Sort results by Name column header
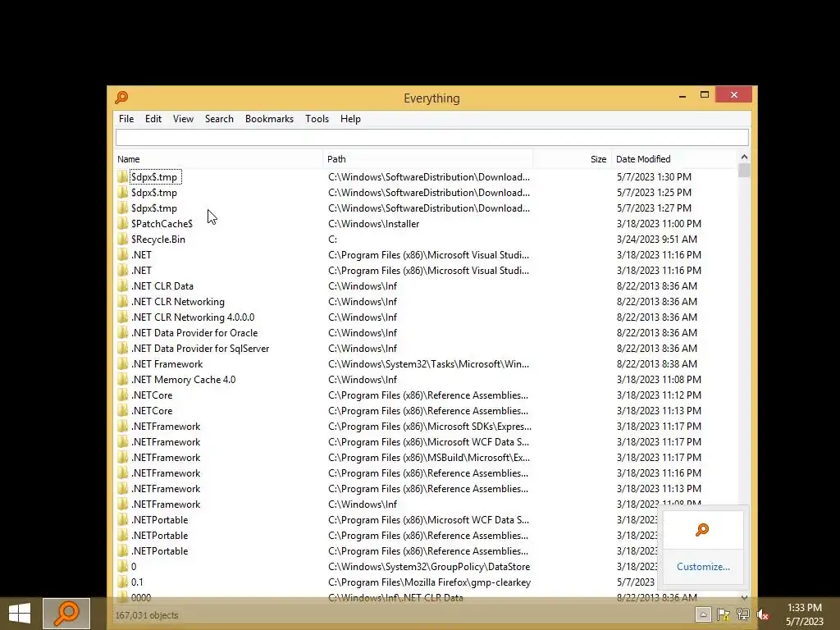840x630 pixels. [x=219, y=159]
